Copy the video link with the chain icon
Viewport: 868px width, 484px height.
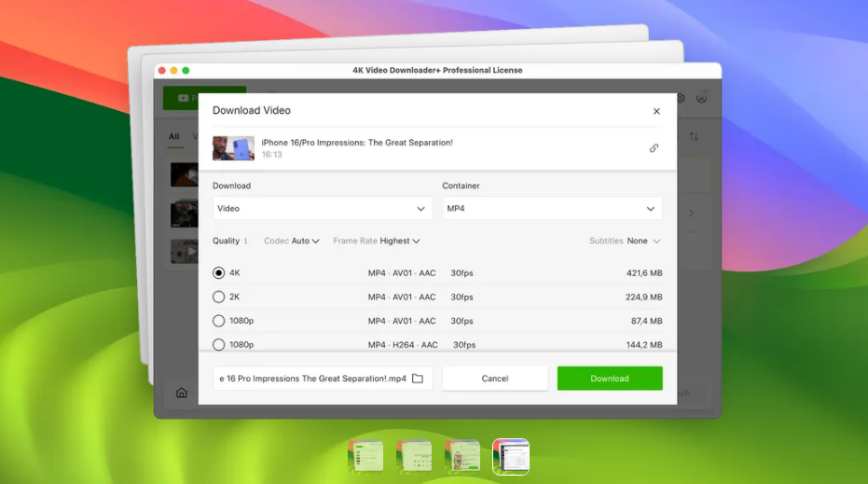[654, 148]
